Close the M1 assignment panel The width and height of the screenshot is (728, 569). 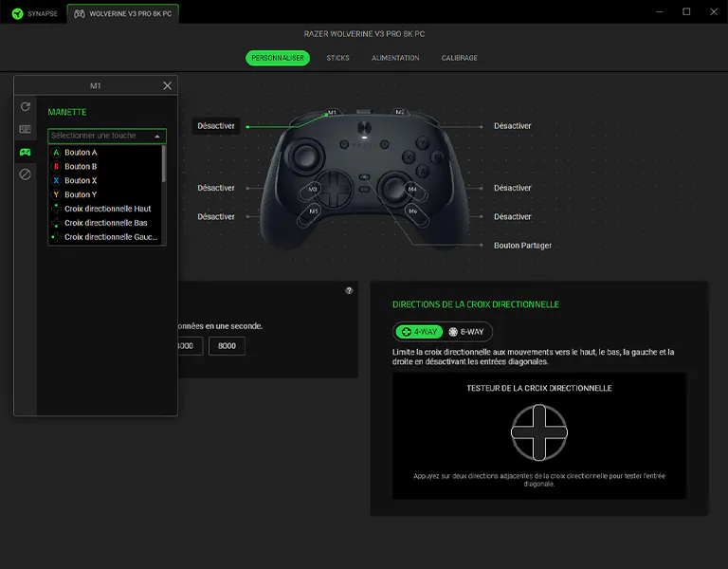[x=168, y=85]
